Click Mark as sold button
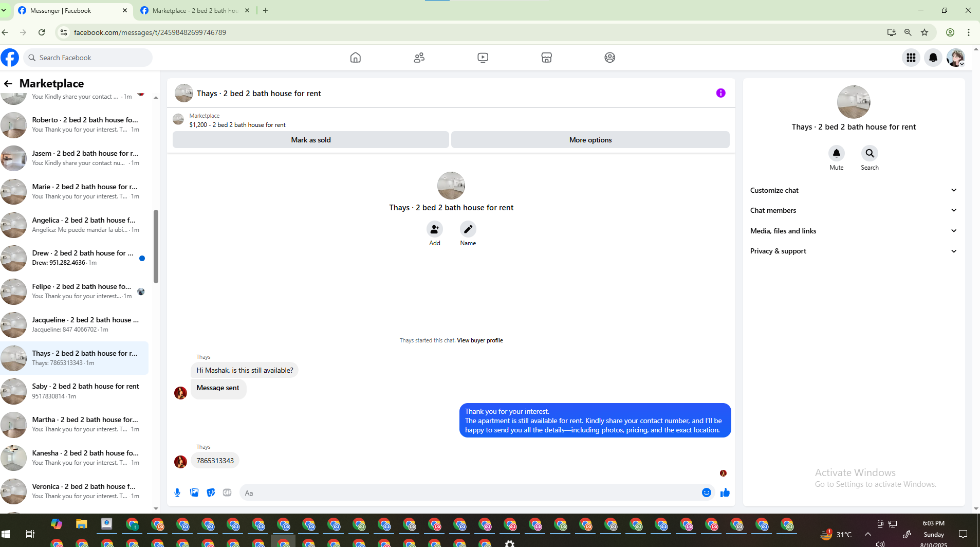Image resolution: width=980 pixels, height=547 pixels. click(x=310, y=140)
